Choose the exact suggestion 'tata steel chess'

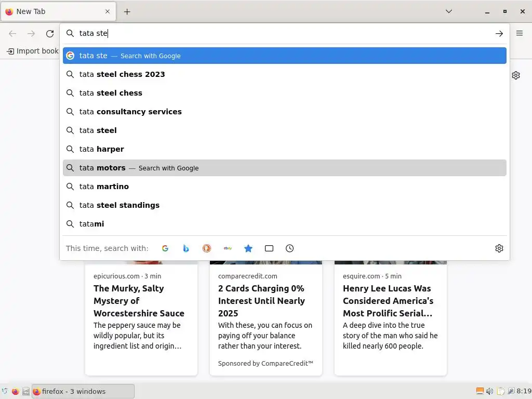[x=284, y=93]
